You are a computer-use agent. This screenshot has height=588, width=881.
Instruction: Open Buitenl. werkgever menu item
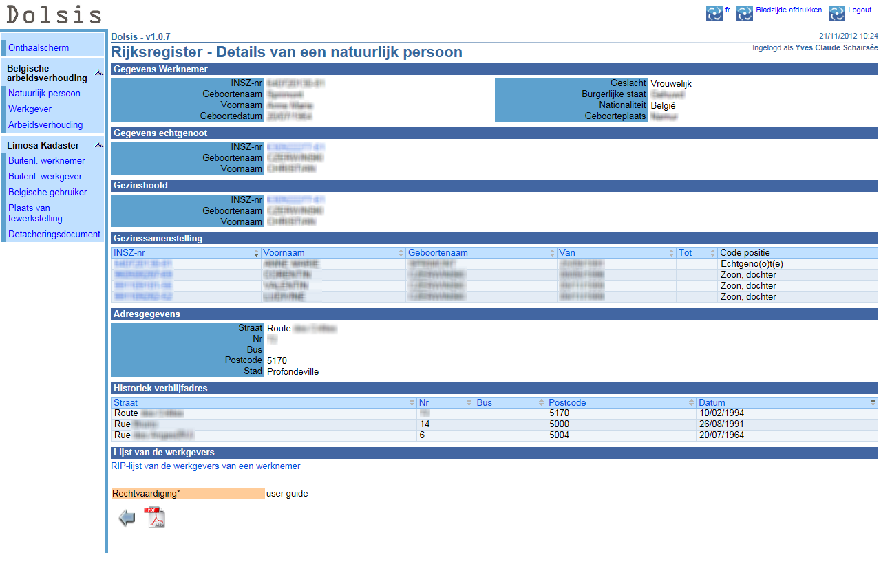[45, 177]
